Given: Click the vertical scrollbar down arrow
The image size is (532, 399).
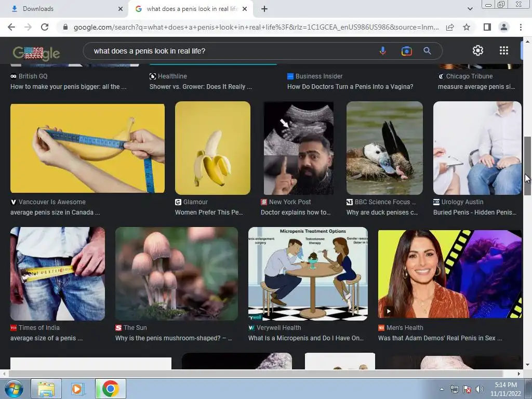Looking at the screenshot, I should click(x=527, y=365).
